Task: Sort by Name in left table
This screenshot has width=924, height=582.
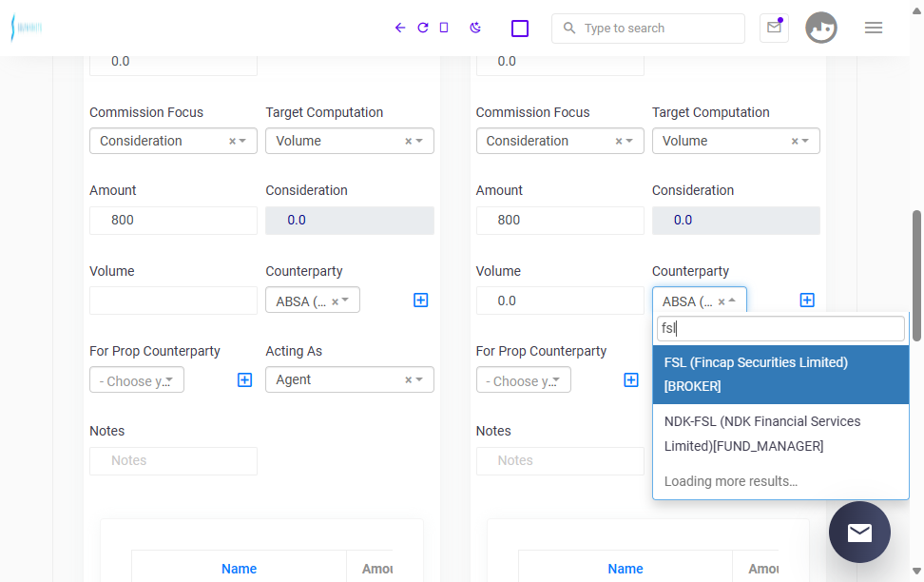Action: [239, 569]
